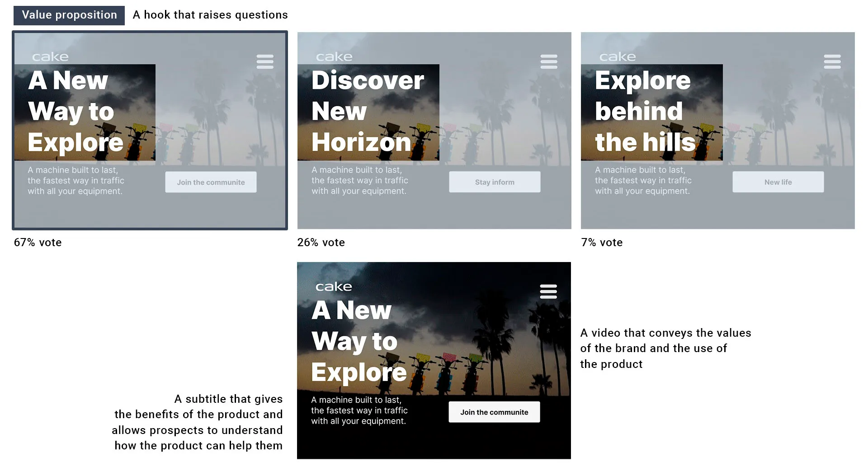Click 'A machine built to last' subtitle in dark mockup

359,410
